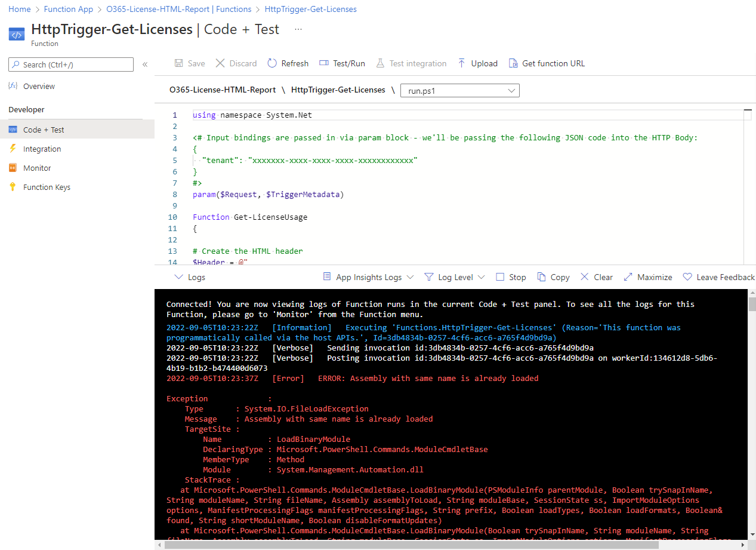Click the Integration lightning bolt icon
The width and height of the screenshot is (756, 550).
(13, 149)
